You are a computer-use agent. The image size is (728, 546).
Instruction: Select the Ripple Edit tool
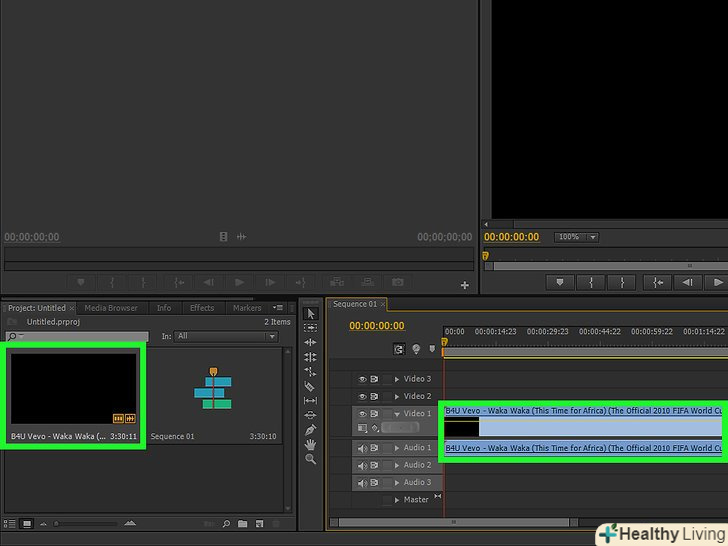310,342
